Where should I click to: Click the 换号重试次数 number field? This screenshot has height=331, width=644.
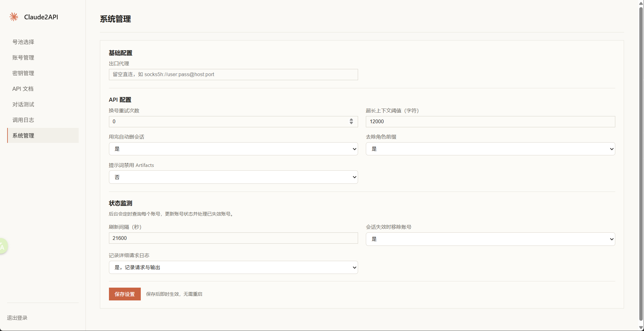click(x=233, y=122)
